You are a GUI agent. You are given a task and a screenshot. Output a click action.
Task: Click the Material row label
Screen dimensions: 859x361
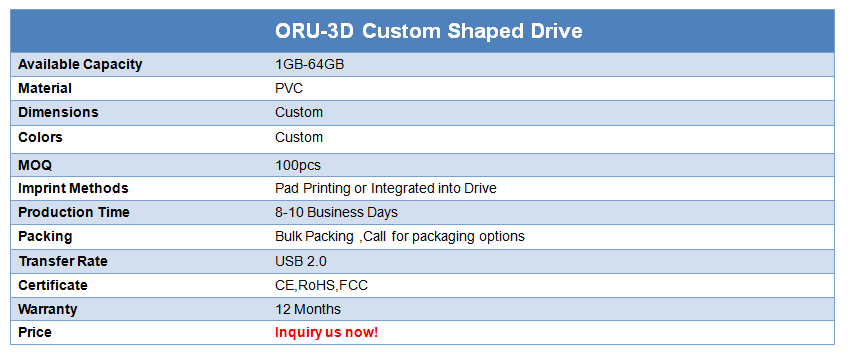point(45,88)
